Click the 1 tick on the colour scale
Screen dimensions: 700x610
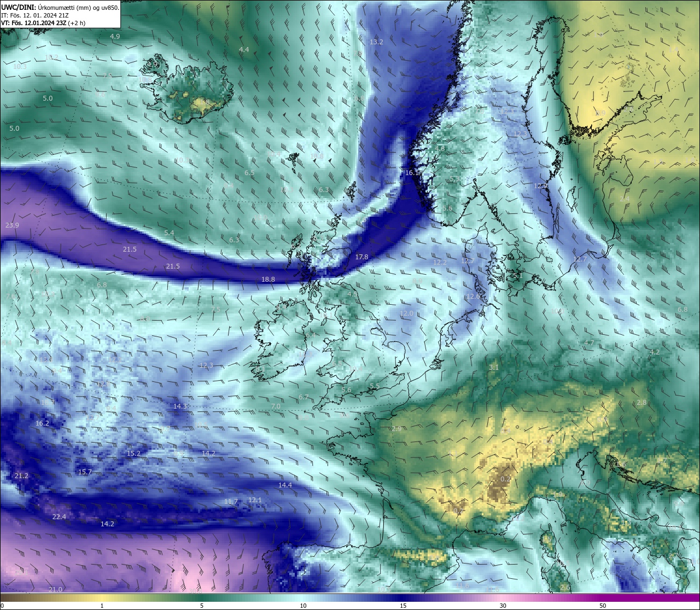point(102,606)
